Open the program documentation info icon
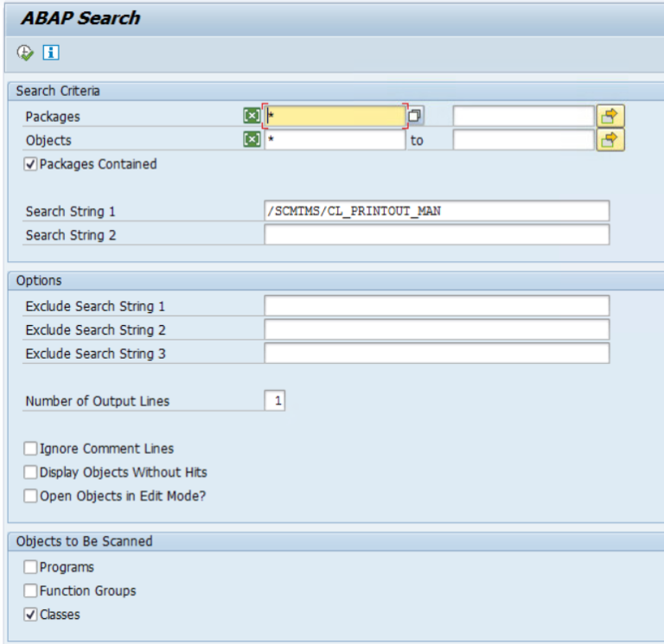The height and width of the screenshot is (644, 664). click(x=51, y=53)
